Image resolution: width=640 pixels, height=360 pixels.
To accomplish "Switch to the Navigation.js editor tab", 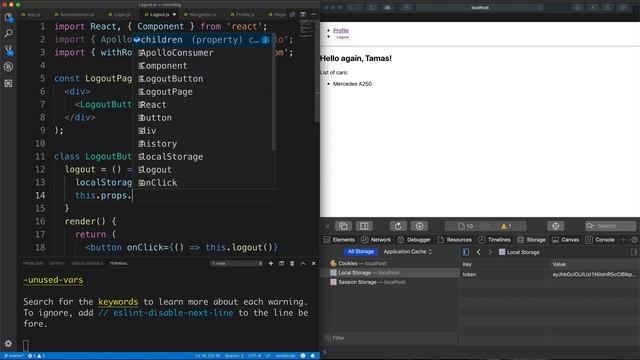I will tap(200, 14).
